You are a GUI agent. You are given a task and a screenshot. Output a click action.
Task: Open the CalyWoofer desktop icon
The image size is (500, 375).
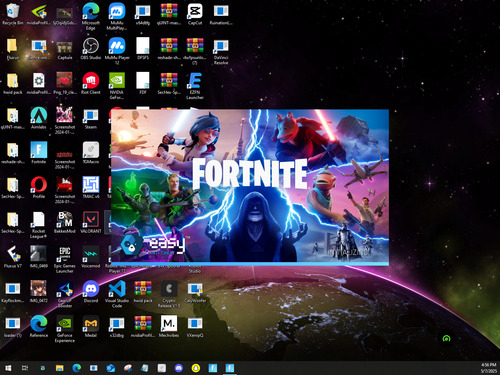(195, 292)
